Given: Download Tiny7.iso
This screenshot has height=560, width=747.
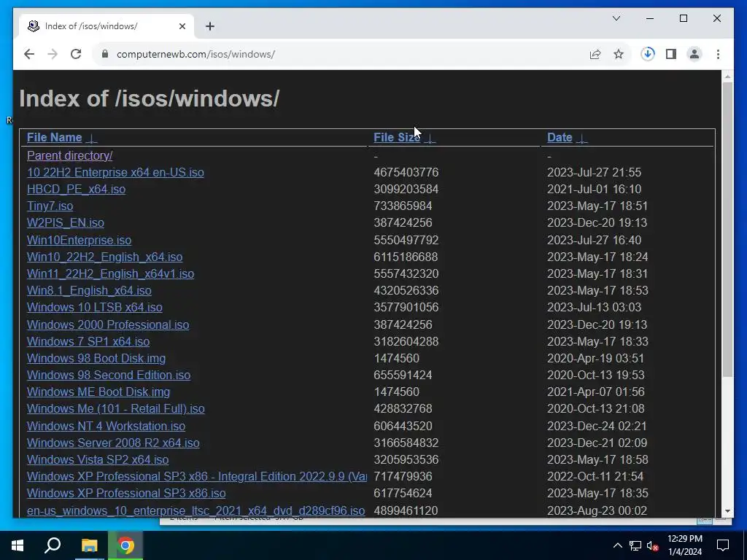Looking at the screenshot, I should [x=50, y=206].
